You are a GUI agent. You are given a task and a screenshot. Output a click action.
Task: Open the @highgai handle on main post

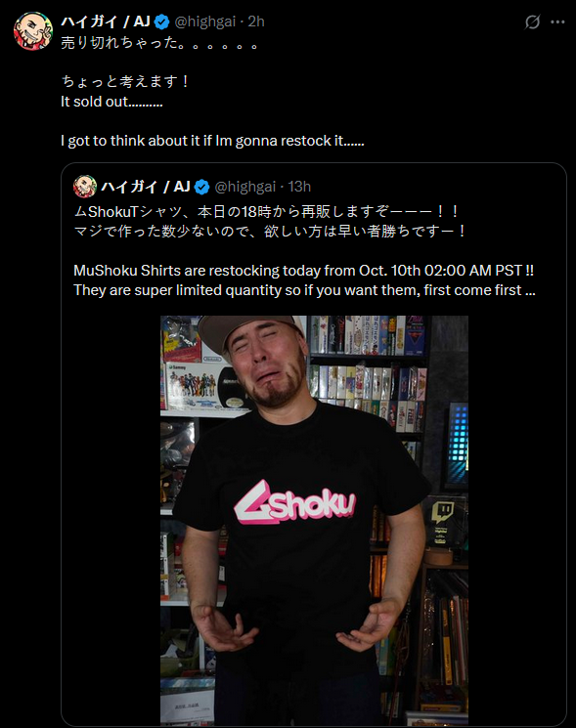pos(204,21)
